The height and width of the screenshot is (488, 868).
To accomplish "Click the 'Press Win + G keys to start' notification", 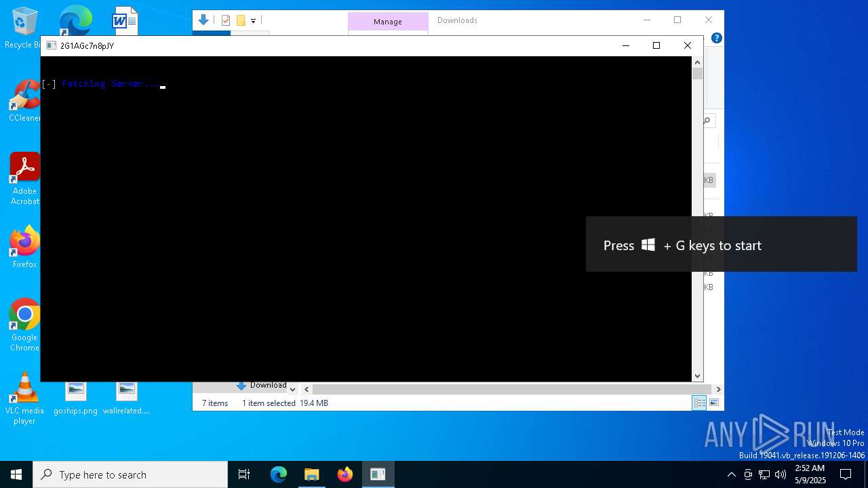I will pos(722,245).
